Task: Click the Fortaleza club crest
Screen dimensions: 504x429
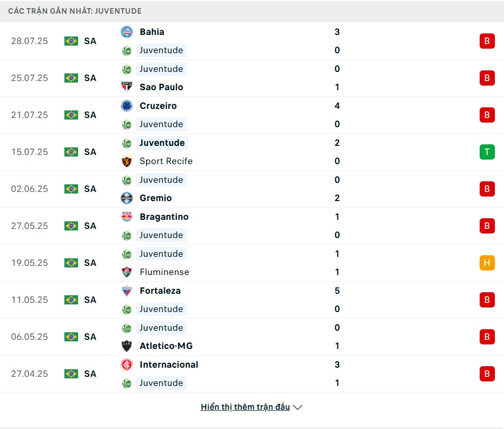Action: (126, 291)
